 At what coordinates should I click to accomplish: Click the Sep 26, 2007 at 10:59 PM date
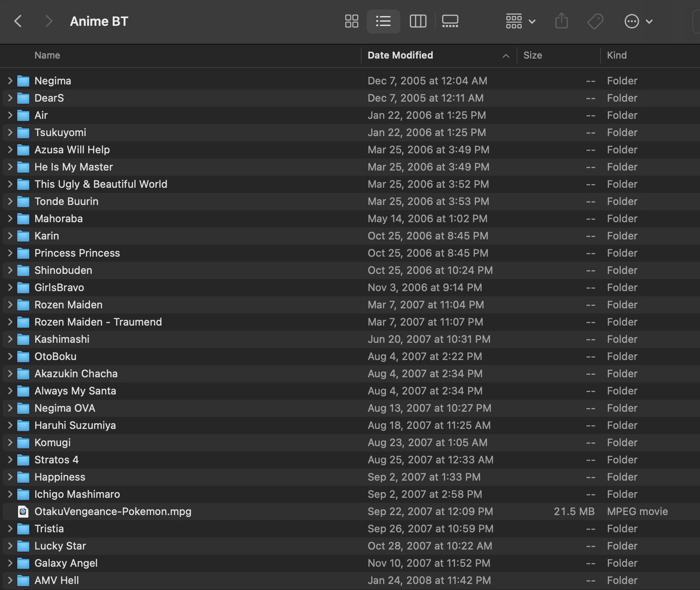point(431,528)
